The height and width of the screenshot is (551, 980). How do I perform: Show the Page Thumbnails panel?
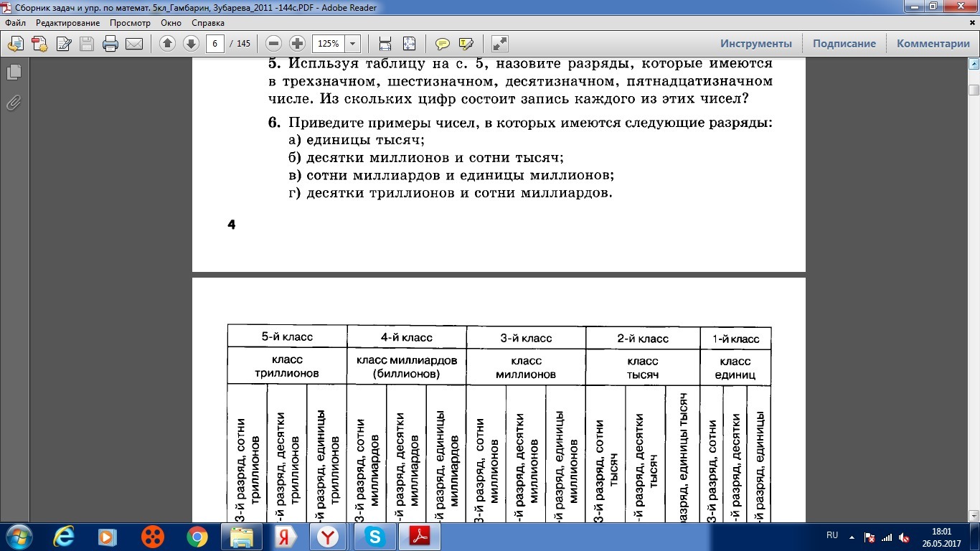point(13,72)
